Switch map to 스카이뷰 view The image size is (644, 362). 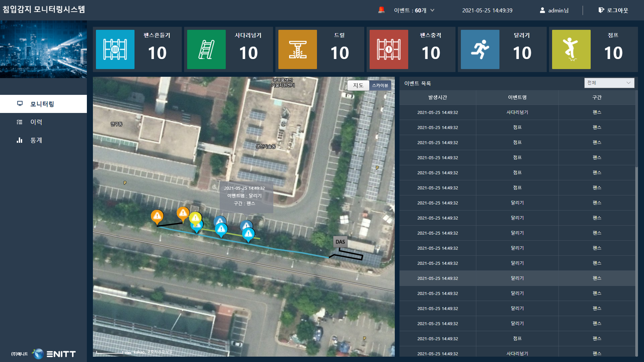(x=380, y=85)
